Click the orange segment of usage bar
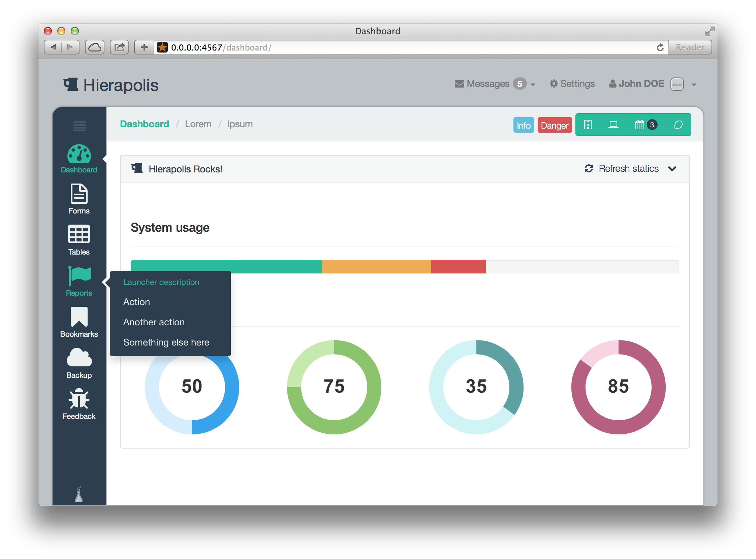 [376, 267]
